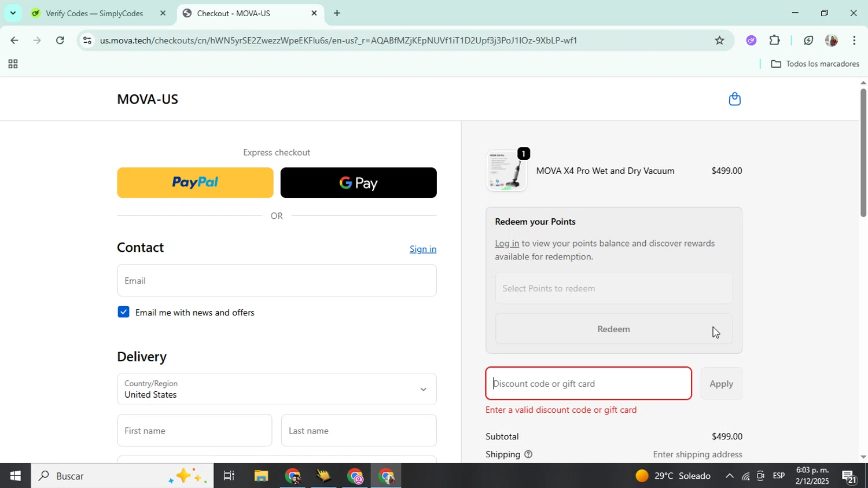Screen dimensions: 868x488
Task: Expand the Country/Region dropdown
Action: click(x=277, y=389)
